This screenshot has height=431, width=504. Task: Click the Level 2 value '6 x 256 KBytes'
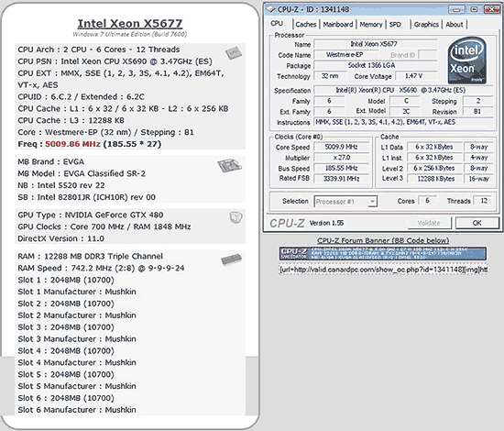coord(434,168)
